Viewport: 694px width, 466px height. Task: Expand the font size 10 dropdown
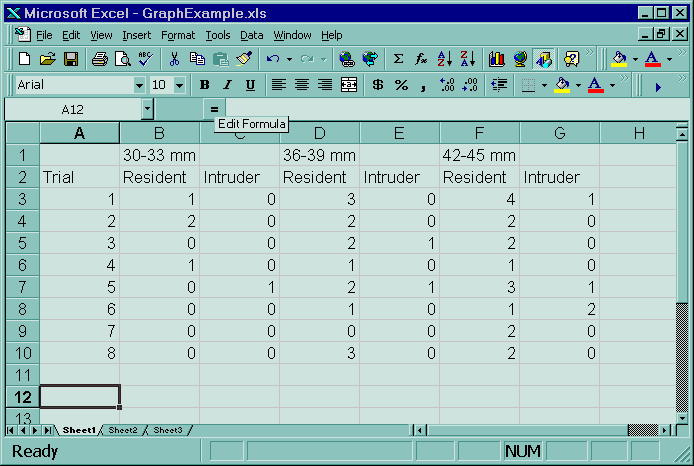click(x=179, y=85)
